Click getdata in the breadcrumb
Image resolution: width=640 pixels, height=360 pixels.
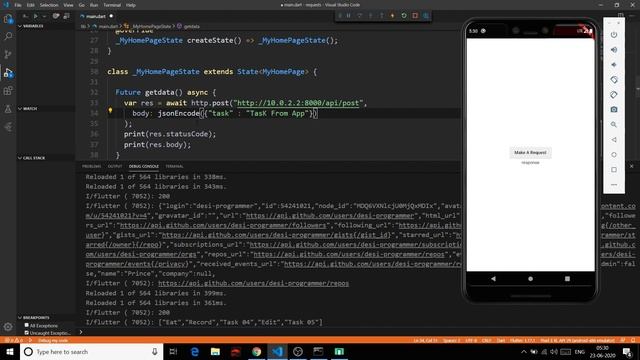(191, 26)
